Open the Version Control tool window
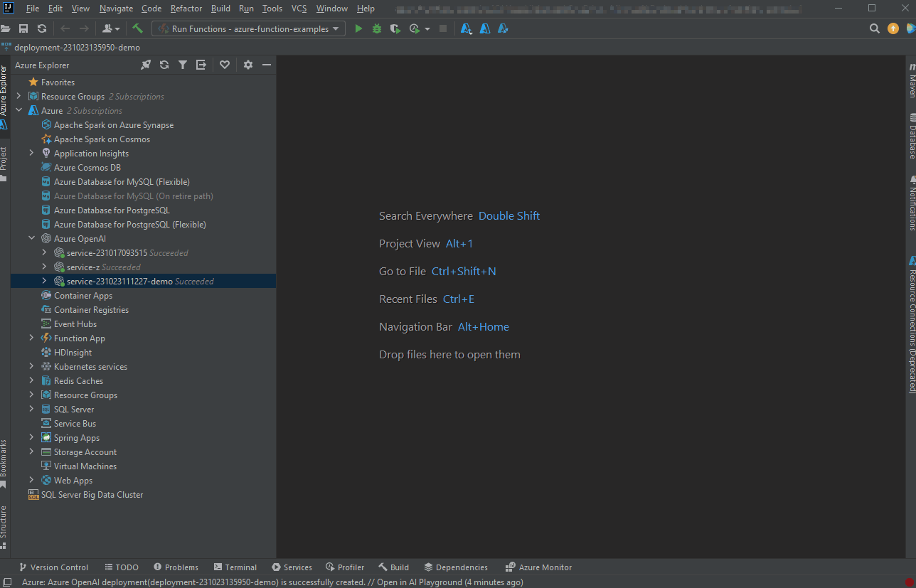This screenshot has height=588, width=916. coord(53,567)
